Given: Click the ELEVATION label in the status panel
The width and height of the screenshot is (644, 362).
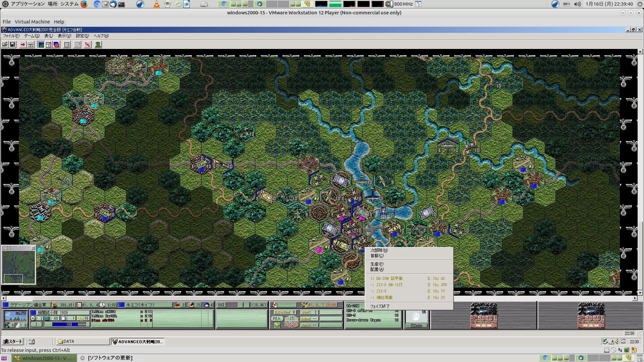Looking at the screenshot, I should (x=282, y=312).
